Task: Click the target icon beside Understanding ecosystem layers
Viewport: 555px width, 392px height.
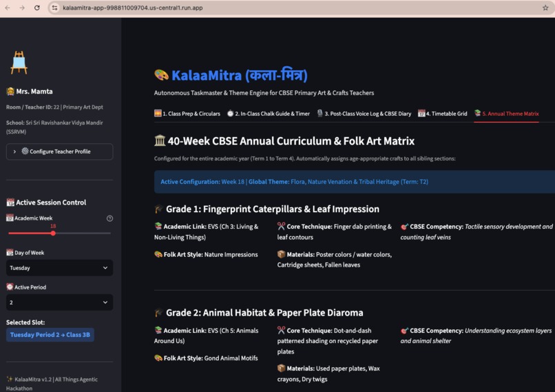Action: (x=404, y=331)
